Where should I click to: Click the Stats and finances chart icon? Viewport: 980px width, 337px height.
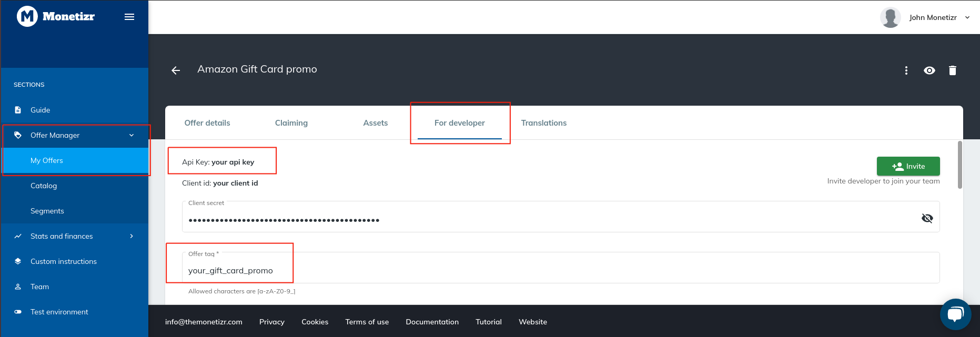point(18,236)
